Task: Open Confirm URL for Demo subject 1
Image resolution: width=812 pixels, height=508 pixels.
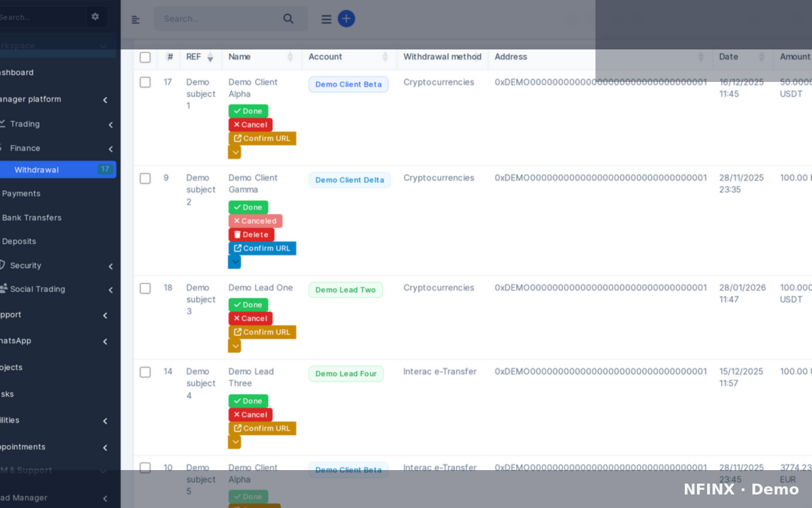Action: point(262,138)
